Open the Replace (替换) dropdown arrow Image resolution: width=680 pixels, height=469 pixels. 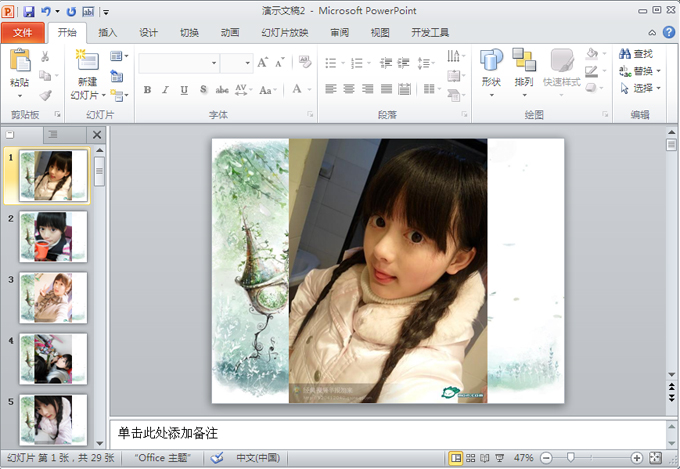pyautogui.click(x=660, y=71)
